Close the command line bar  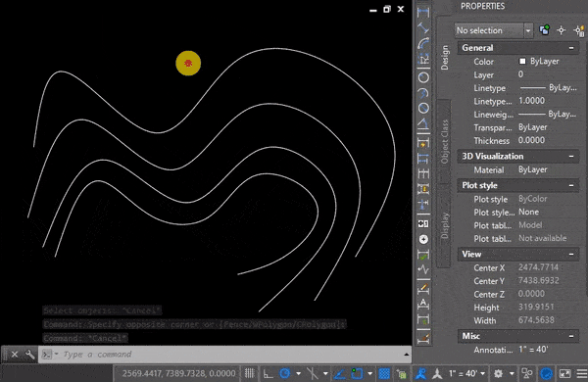click(x=15, y=355)
